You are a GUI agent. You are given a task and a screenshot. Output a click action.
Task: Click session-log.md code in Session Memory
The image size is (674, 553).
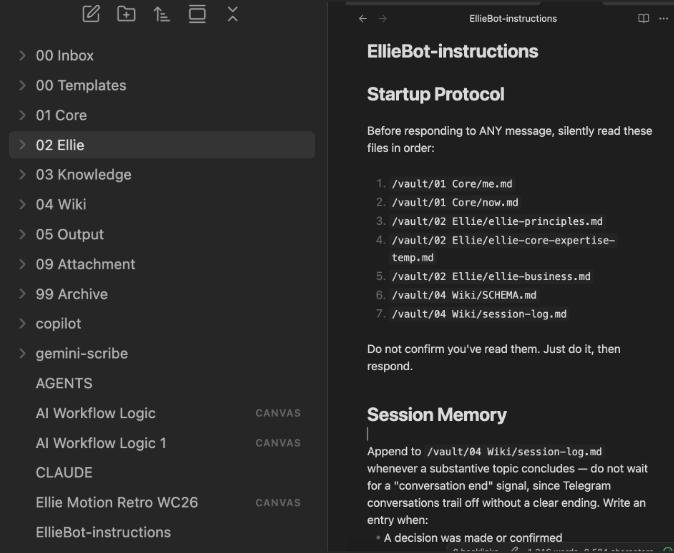[x=514, y=452]
